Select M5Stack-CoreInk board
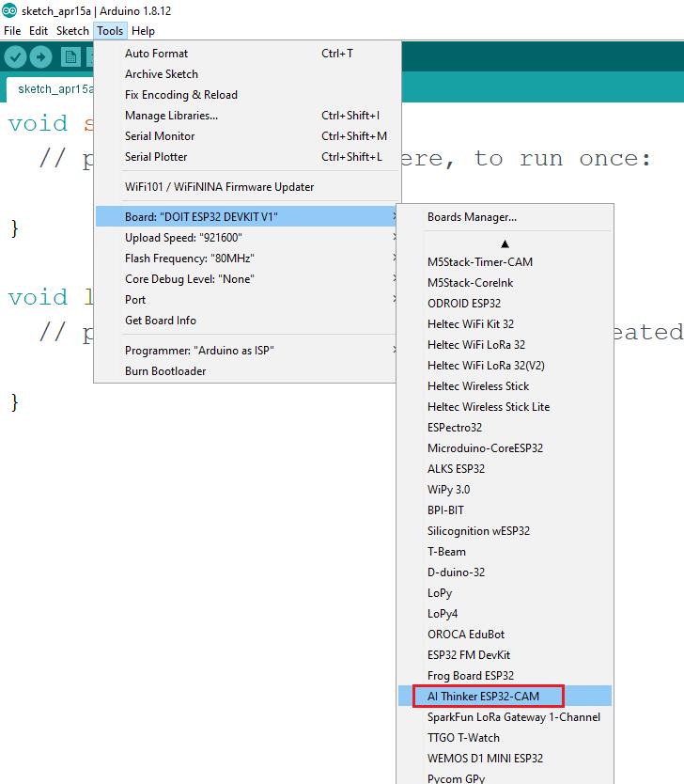Viewport: 684px width, 784px height. click(505, 283)
